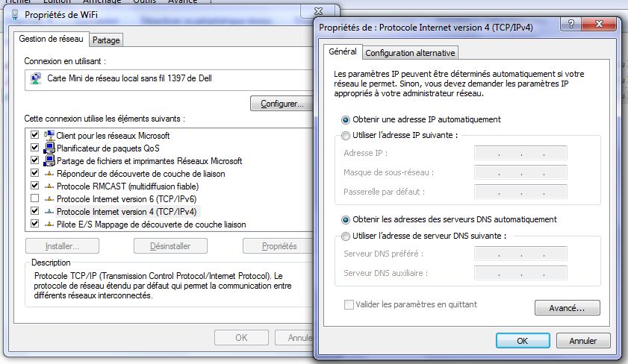Click the Serveur DNS auxiliaire field
Viewport: 628px width, 364px height.
pyautogui.click(x=520, y=273)
